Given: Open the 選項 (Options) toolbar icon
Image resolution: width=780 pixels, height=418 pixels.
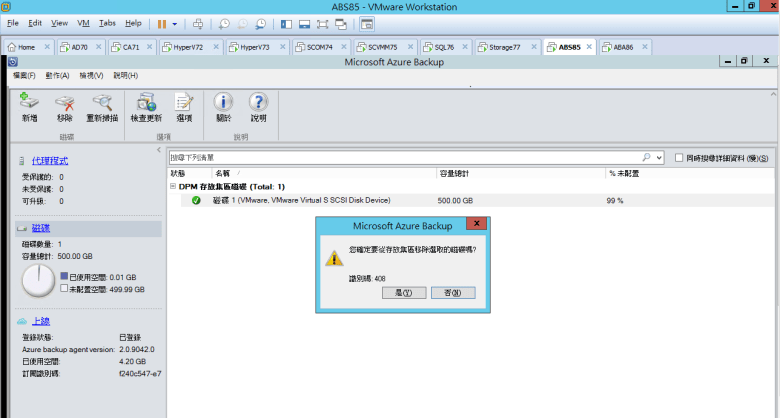Looking at the screenshot, I should tap(184, 103).
